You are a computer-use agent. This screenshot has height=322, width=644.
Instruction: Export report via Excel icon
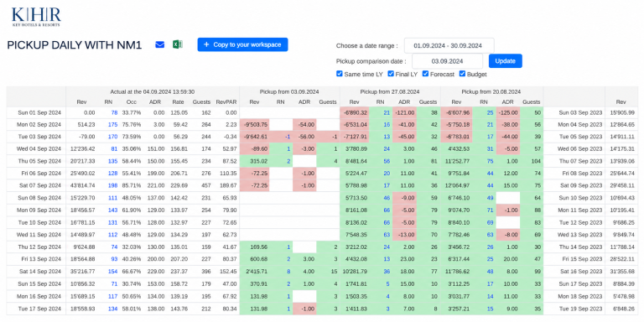[x=178, y=44]
